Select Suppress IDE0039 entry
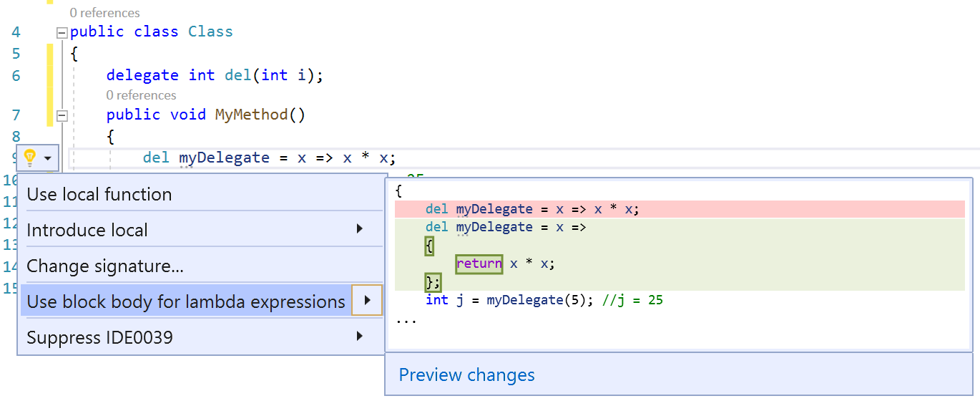 click(x=201, y=337)
